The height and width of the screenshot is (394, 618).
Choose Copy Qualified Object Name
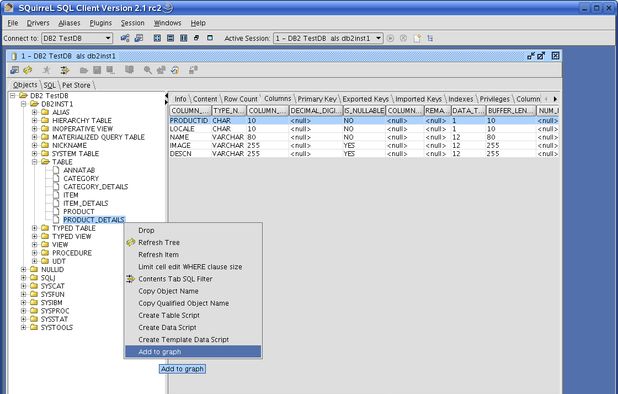tap(193, 303)
